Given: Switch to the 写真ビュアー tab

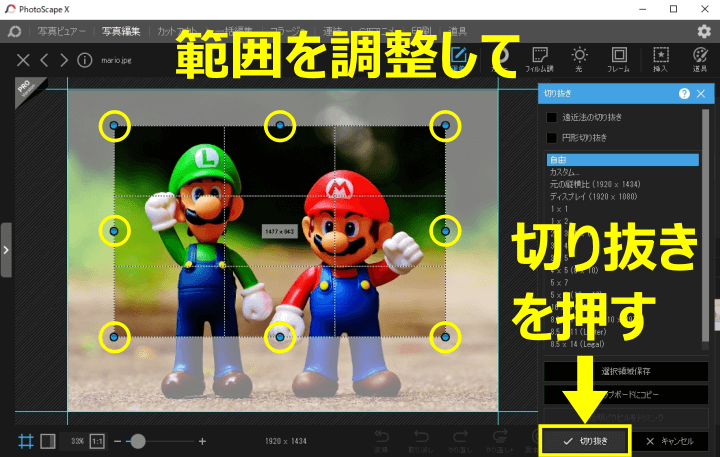Looking at the screenshot, I should click(62, 31).
